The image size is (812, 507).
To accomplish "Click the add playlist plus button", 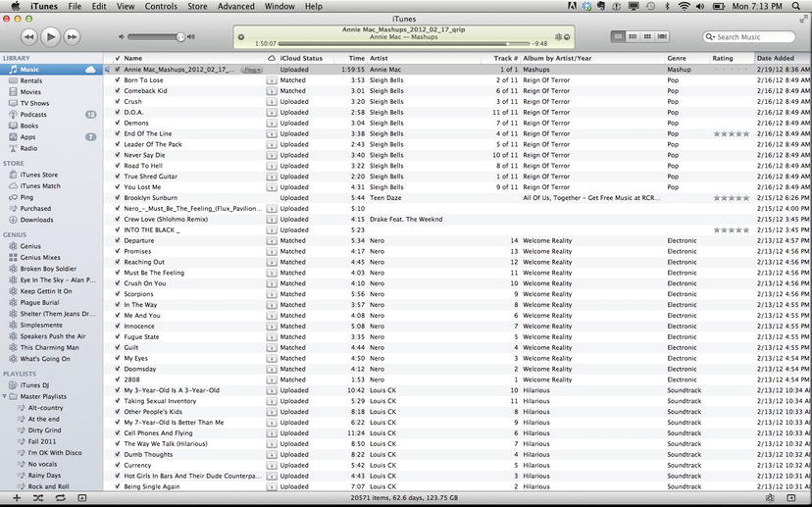I will point(17,498).
